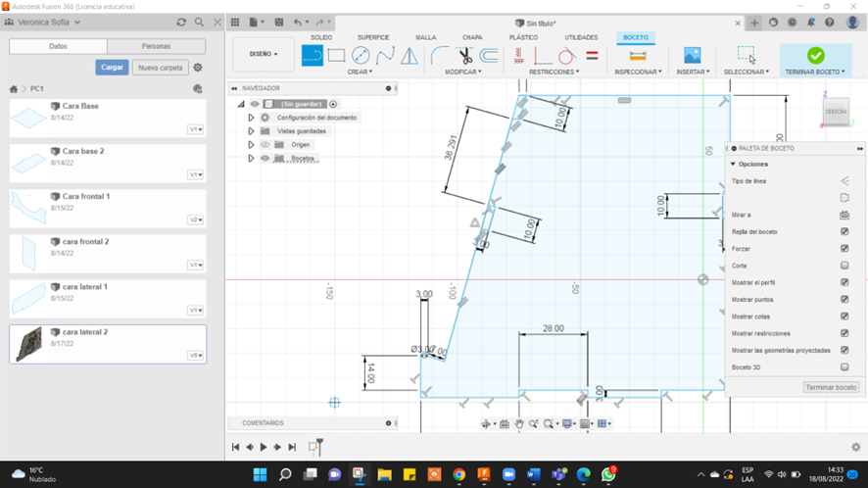Viewport: 868px width, 488px height.
Task: Click the Insert image icon
Action: pos(692,56)
